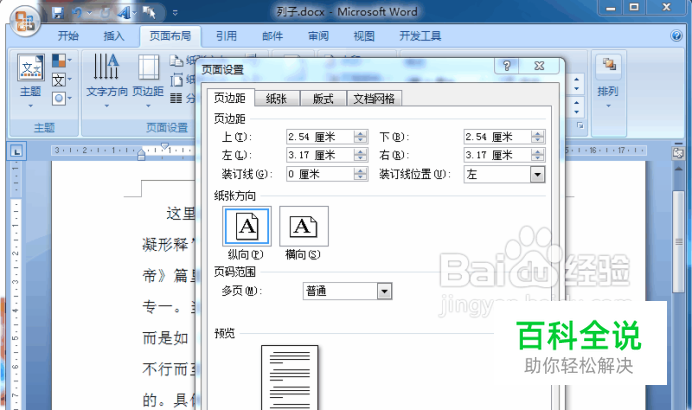Click the page preview thumbnail
Image resolution: width=692 pixels, height=410 pixels.
[290, 378]
